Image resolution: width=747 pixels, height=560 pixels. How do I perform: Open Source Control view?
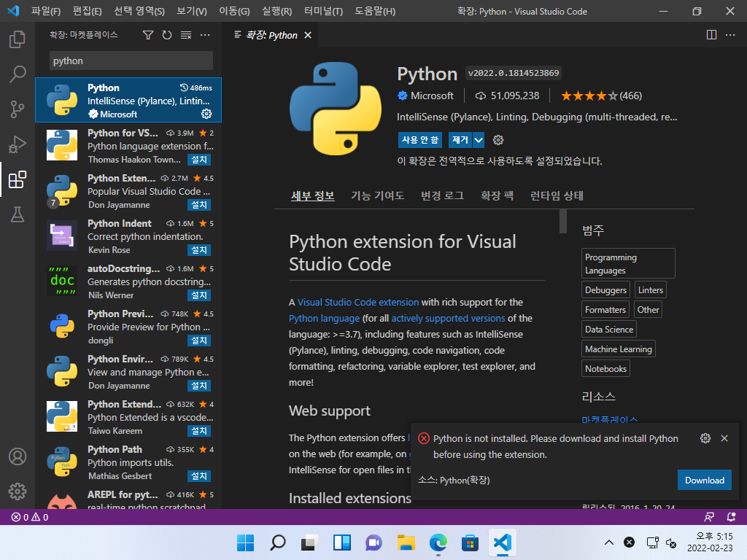click(18, 109)
